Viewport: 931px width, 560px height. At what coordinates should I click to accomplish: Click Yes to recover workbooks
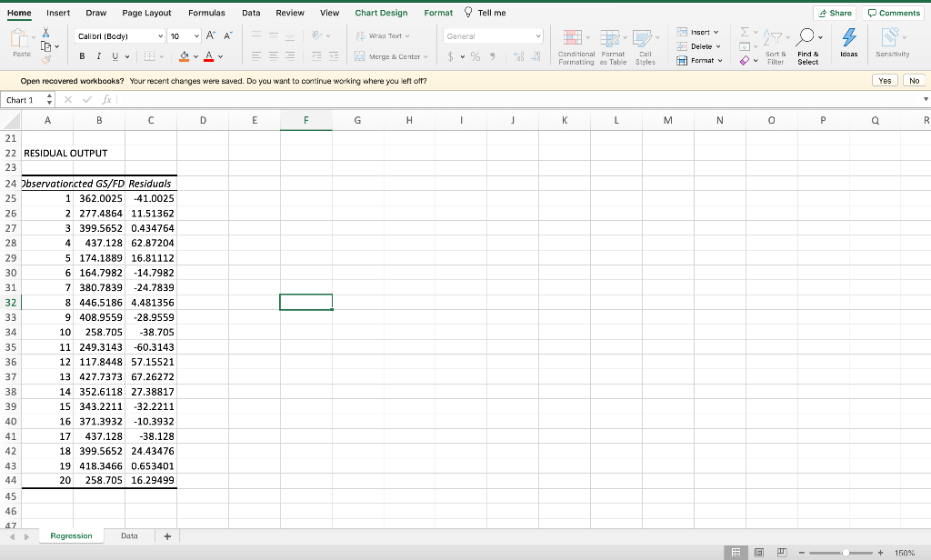[x=885, y=80]
